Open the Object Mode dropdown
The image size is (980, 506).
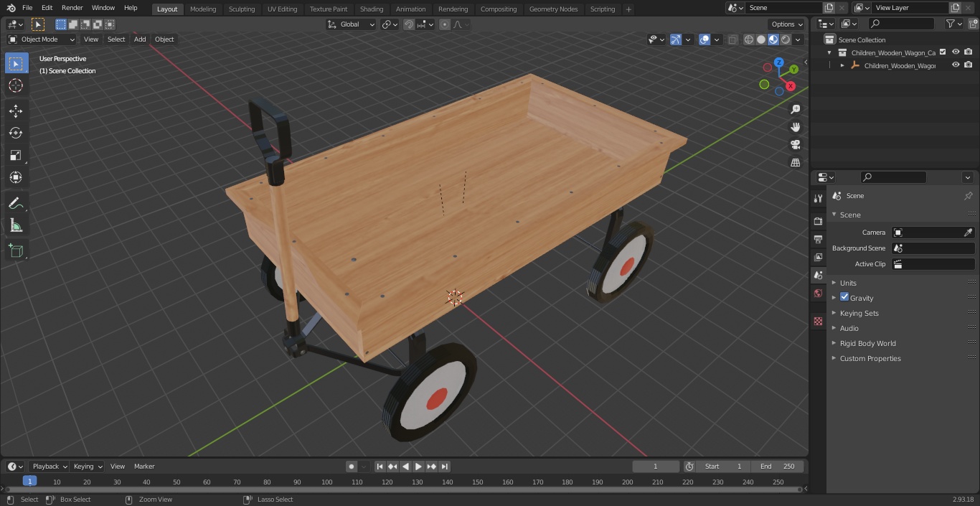pos(42,39)
